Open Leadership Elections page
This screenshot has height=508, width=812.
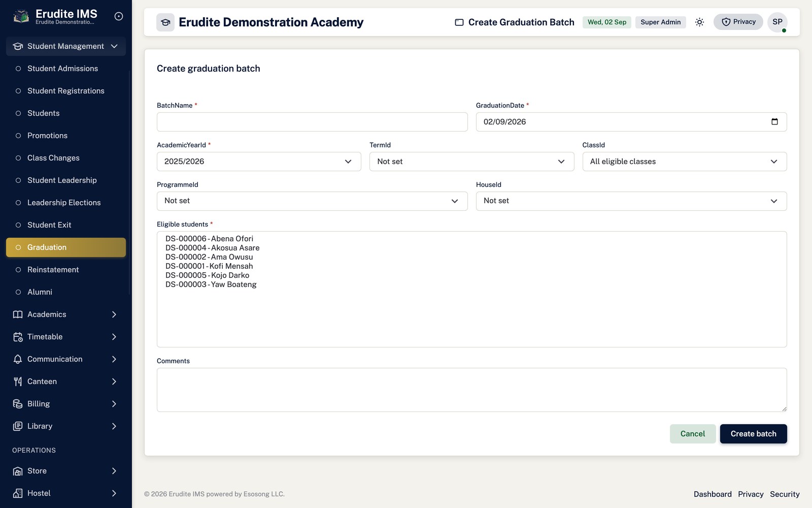point(66,203)
